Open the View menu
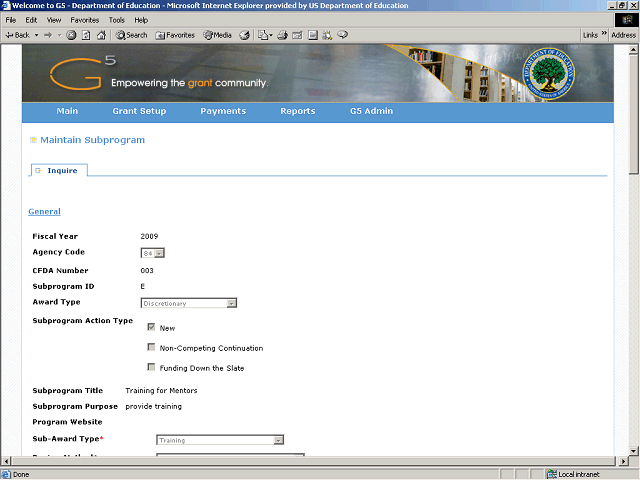 tap(53, 20)
